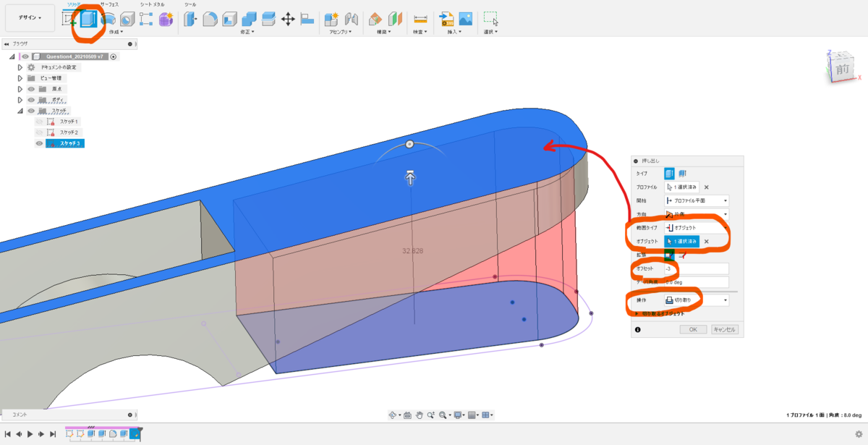Collapse the スケッチ tree node
The width and height of the screenshot is (868, 445).
(20, 111)
